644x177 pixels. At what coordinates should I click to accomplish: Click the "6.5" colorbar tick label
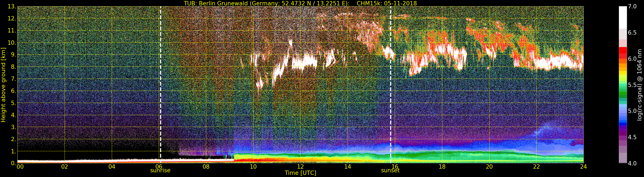632,33
